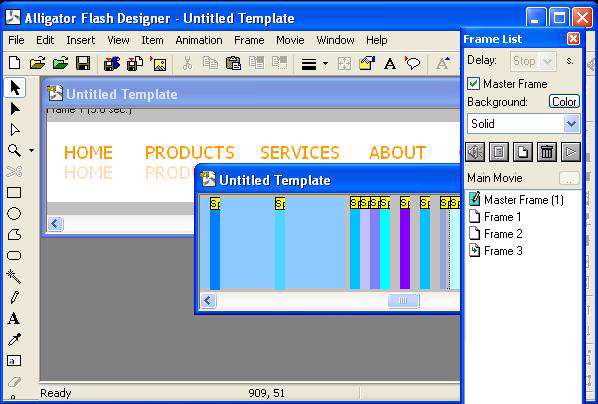This screenshot has width=598, height=404.
Task: Select the edit field 'a' box tool
Action: tap(14, 361)
